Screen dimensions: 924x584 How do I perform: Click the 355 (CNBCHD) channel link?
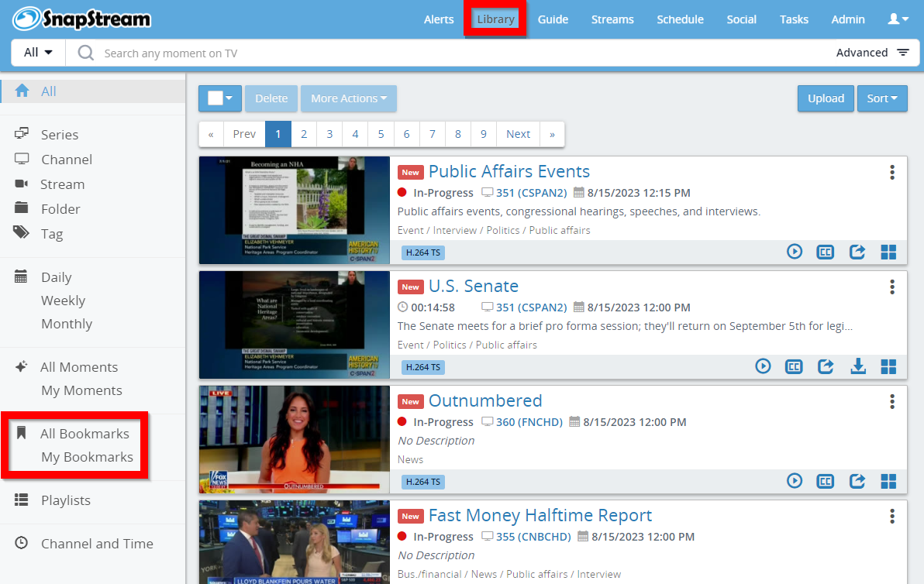tap(533, 537)
